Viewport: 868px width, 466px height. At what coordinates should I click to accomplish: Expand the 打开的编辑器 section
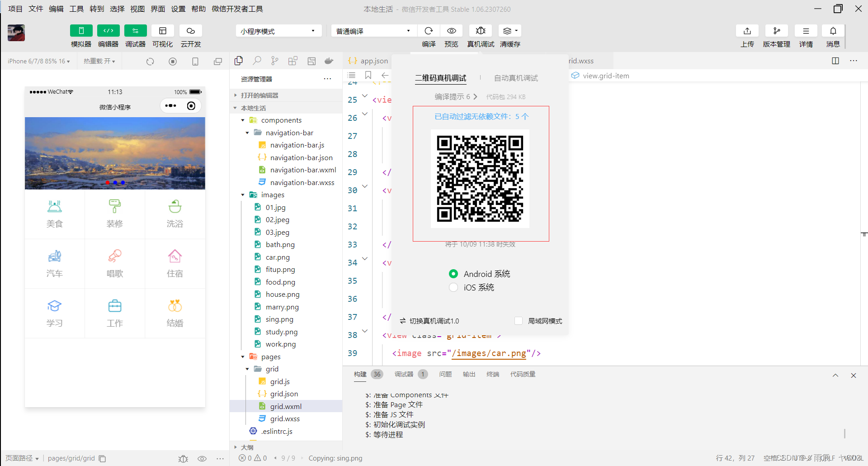tap(286, 95)
